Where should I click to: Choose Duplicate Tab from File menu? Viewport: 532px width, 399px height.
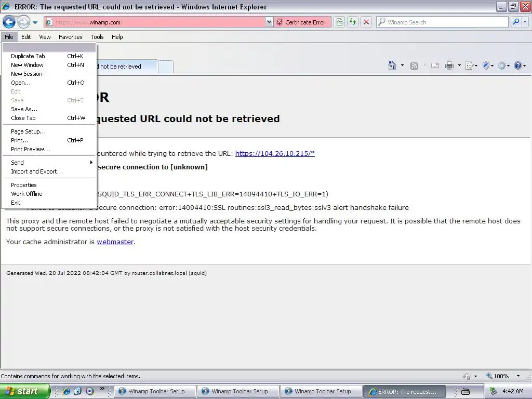[48, 56]
